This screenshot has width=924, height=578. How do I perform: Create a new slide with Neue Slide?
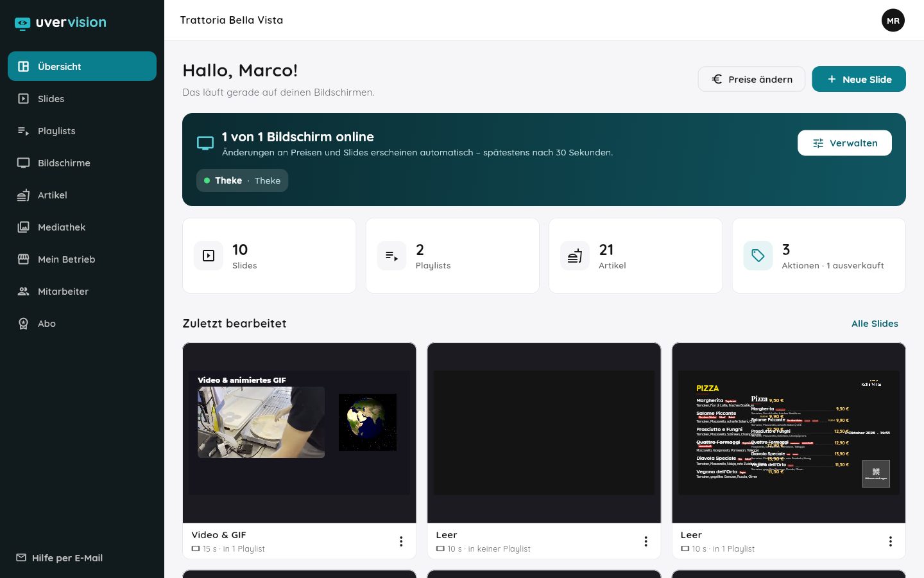(859, 79)
